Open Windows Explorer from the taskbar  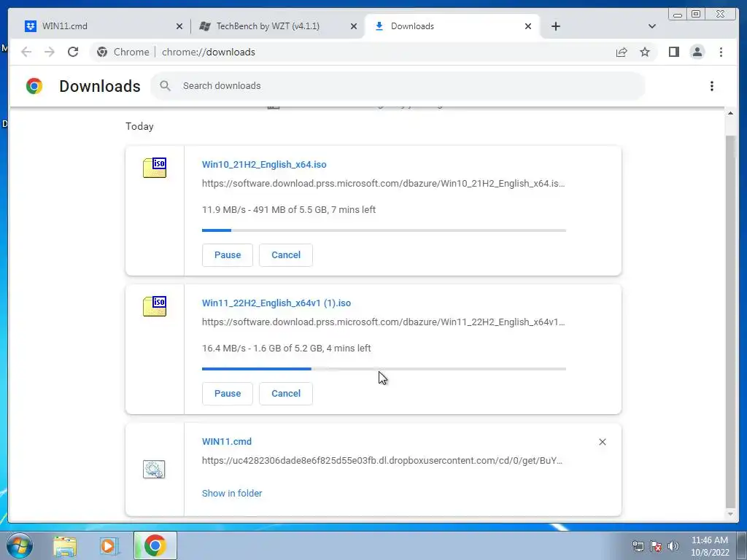click(x=65, y=545)
